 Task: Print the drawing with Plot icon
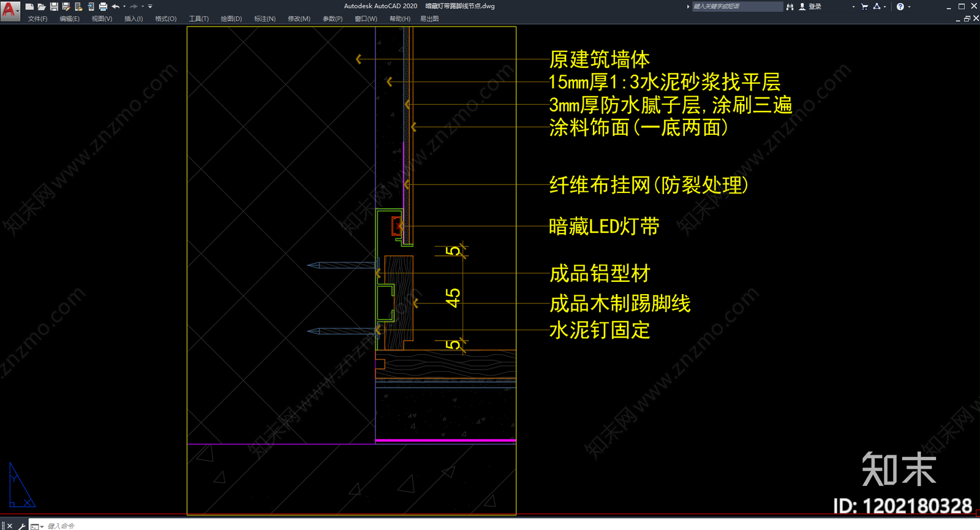click(103, 7)
